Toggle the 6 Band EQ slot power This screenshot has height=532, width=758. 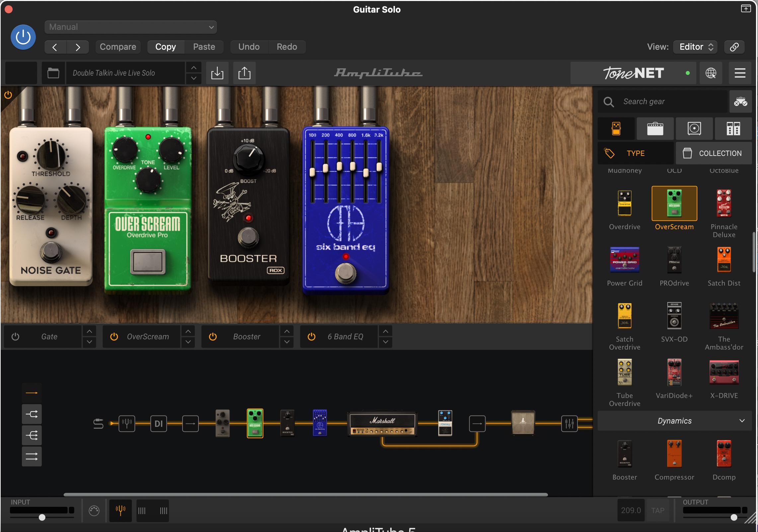click(312, 337)
